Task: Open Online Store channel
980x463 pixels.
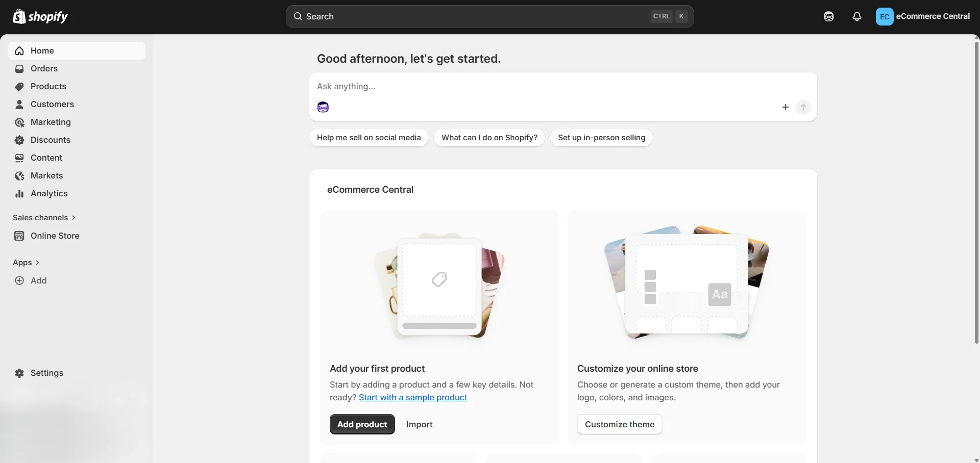Action: click(77, 236)
